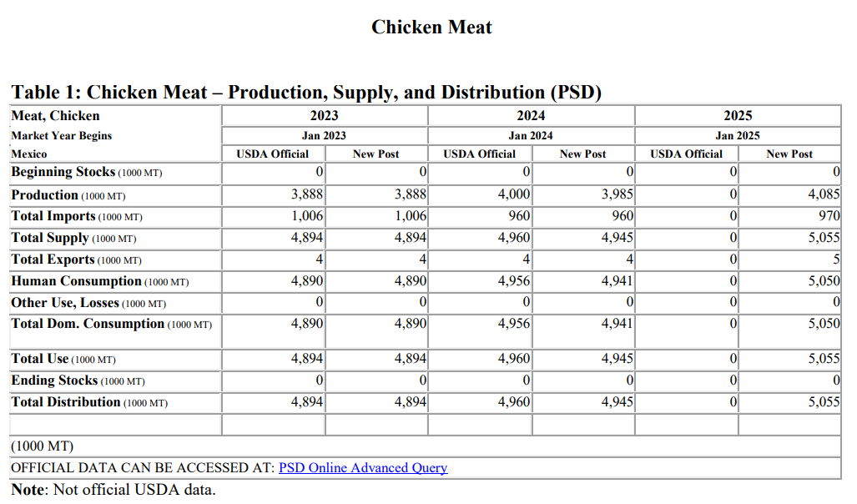Select 2025 New Post production value 4,085
The width and height of the screenshot is (857, 504).
click(x=824, y=195)
